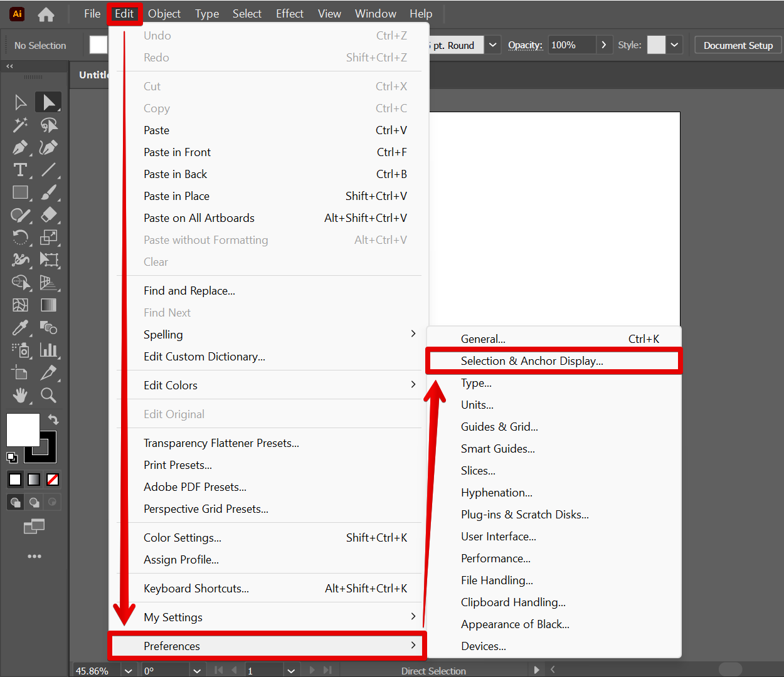This screenshot has height=677, width=784.
Task: Activate the Zoom tool magnifier
Action: point(48,395)
